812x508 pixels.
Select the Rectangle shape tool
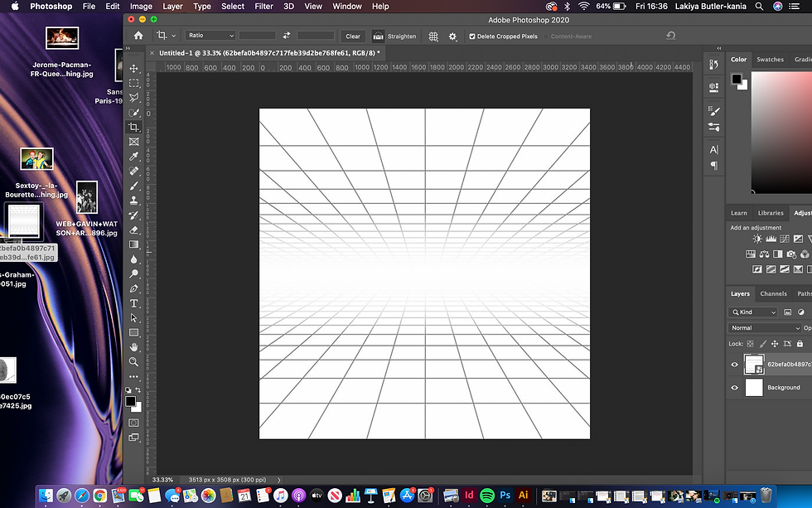pos(133,332)
